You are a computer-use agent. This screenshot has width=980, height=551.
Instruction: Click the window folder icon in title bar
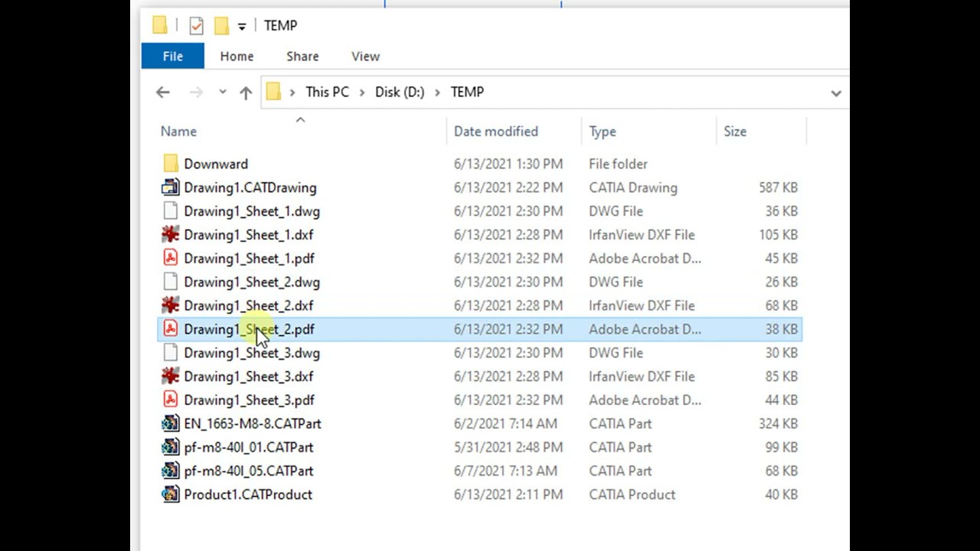coord(160,25)
